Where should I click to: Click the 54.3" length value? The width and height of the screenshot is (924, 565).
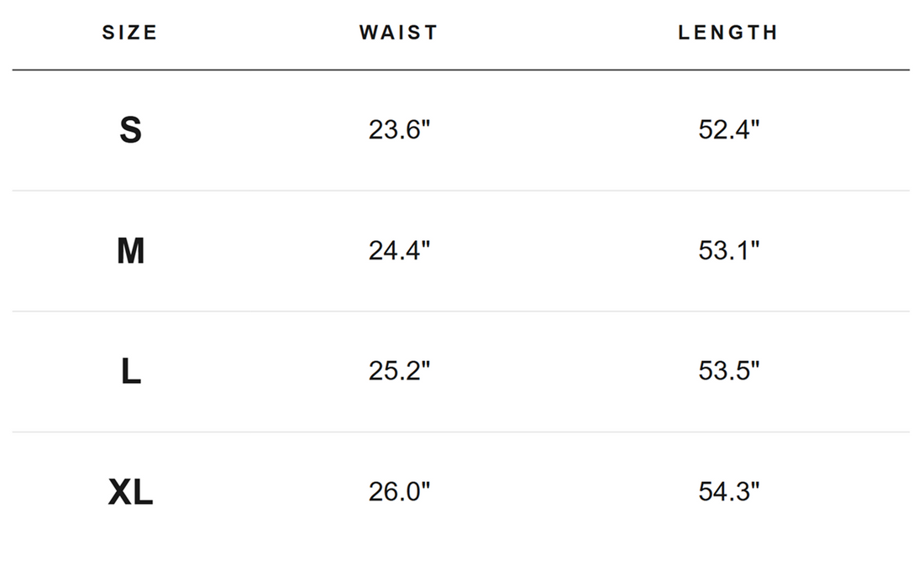(728, 492)
